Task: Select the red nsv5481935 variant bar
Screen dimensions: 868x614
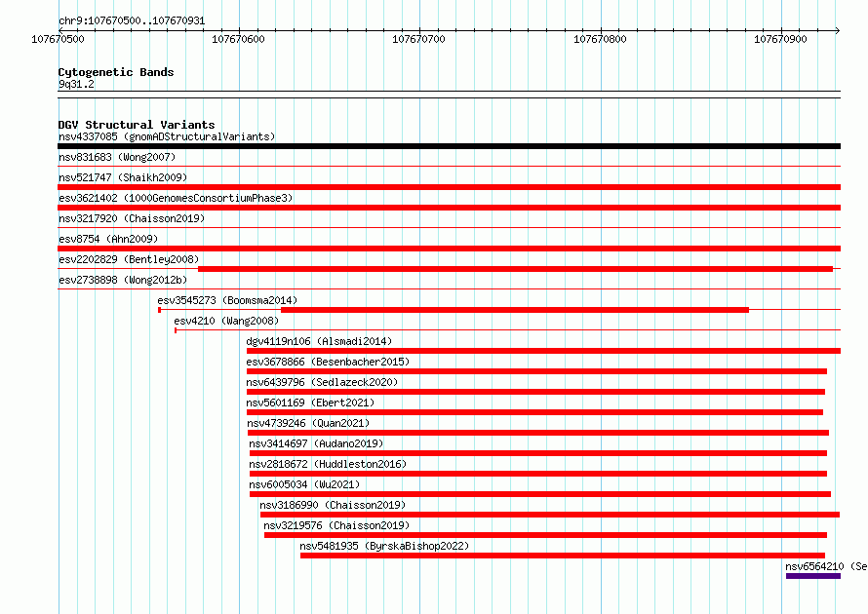Action: [563, 556]
